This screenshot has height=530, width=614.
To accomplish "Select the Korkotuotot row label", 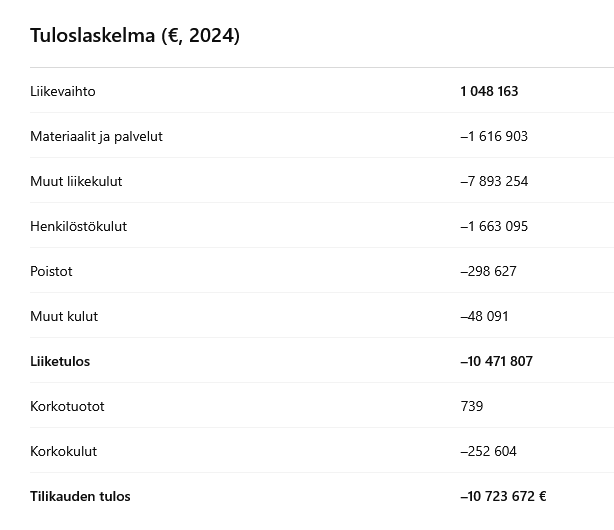I will click(x=67, y=406).
